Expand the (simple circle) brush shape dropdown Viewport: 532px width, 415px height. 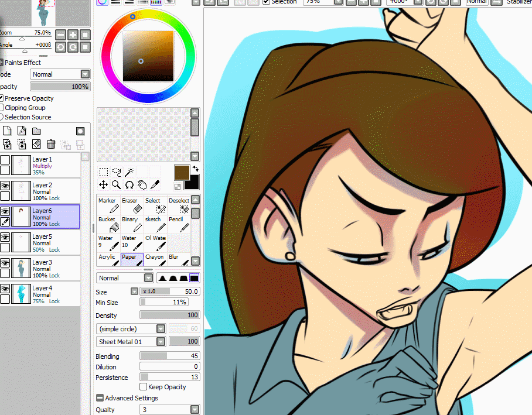(131, 328)
